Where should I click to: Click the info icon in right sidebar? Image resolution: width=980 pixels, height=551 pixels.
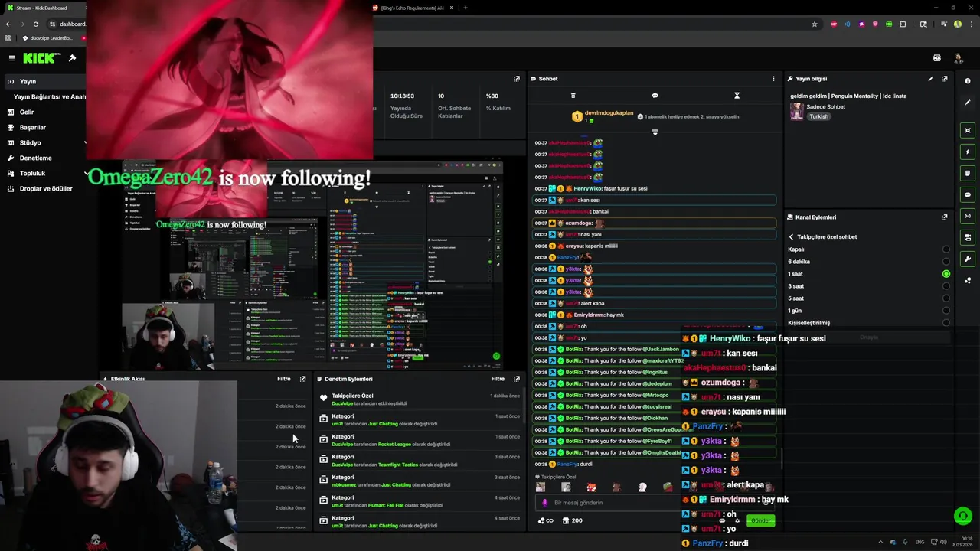[968, 80]
